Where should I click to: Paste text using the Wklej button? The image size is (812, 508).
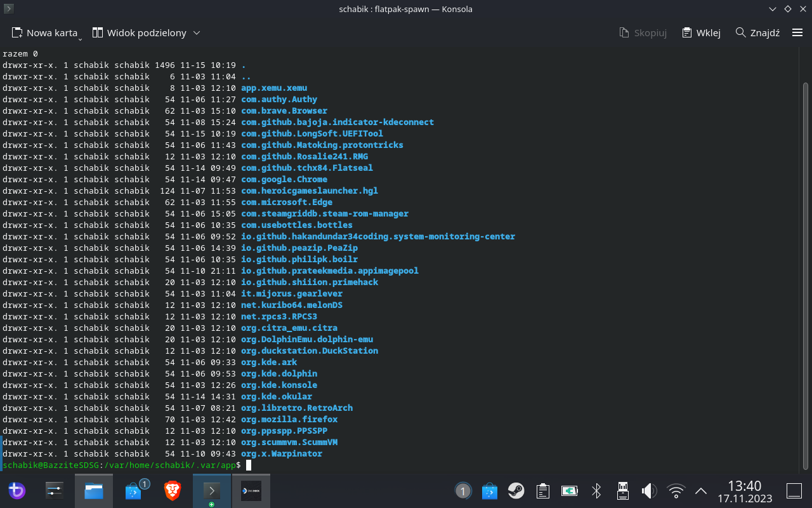(x=700, y=32)
